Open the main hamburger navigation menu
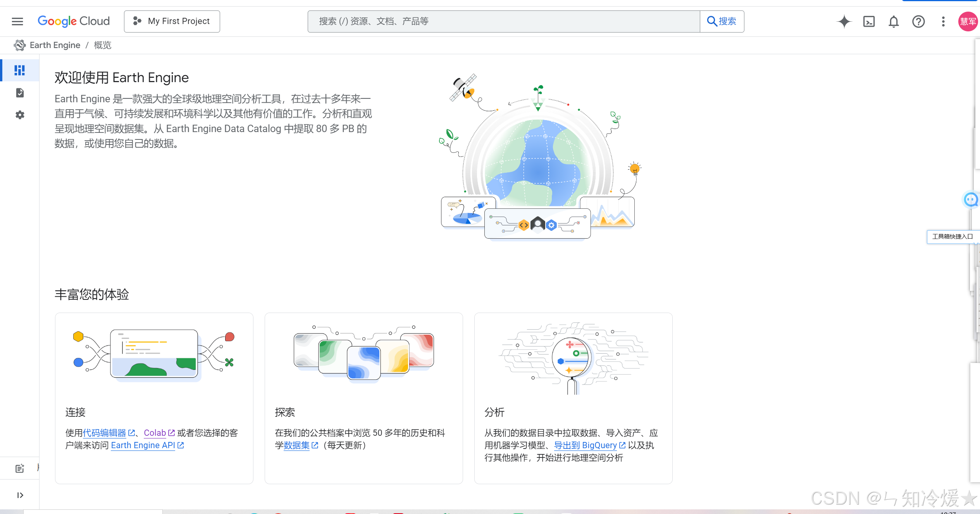Image resolution: width=980 pixels, height=514 pixels. [17, 21]
